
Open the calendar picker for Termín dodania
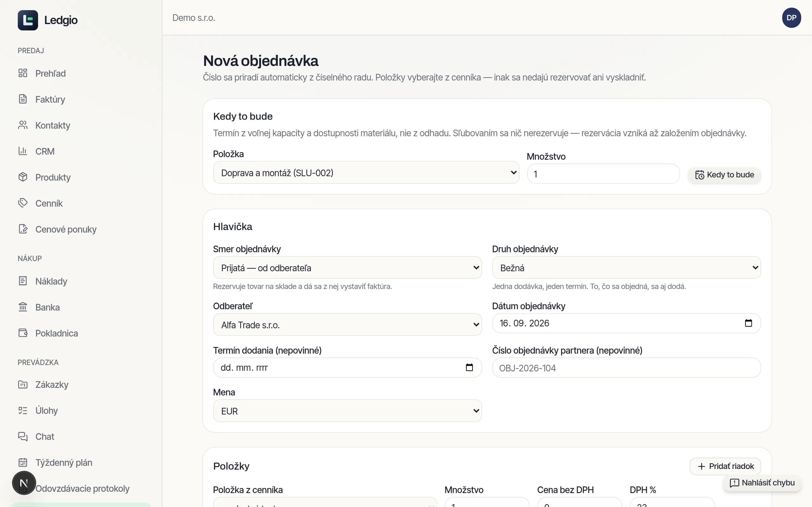(x=469, y=368)
